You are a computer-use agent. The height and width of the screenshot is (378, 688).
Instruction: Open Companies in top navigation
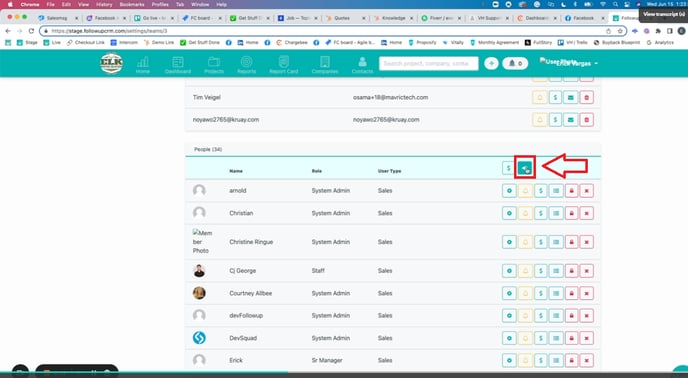pyautogui.click(x=325, y=65)
